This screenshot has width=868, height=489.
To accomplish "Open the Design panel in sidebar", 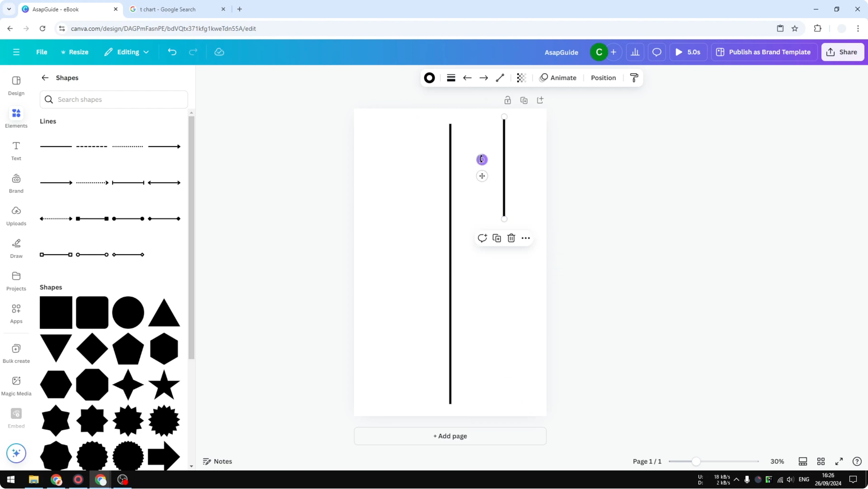I will click(16, 86).
